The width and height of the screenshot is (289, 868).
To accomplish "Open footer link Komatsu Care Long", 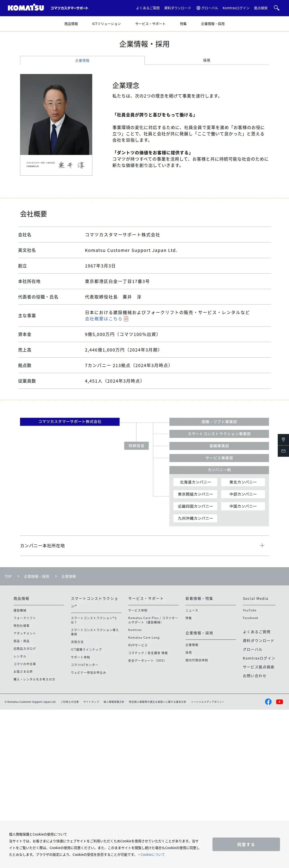I will pos(144,637).
